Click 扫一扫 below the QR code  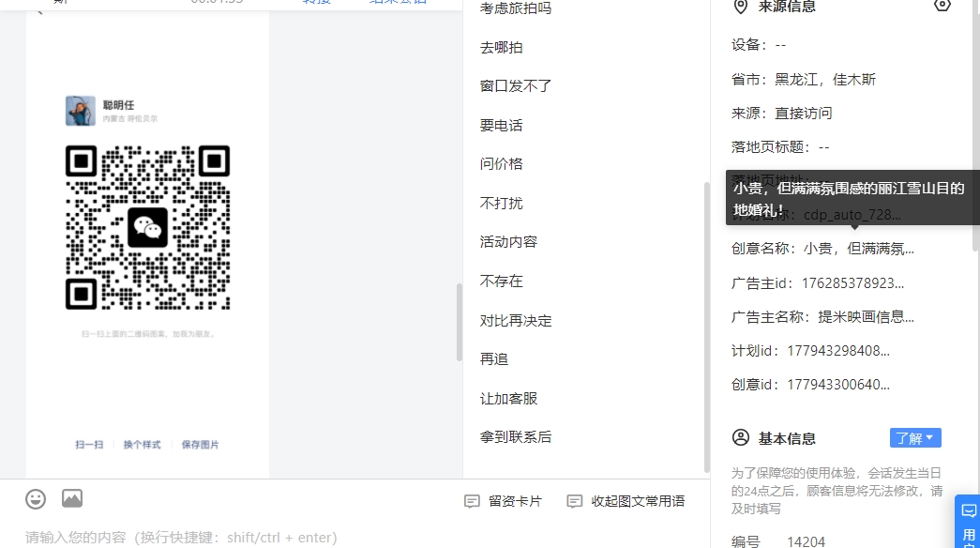89,445
